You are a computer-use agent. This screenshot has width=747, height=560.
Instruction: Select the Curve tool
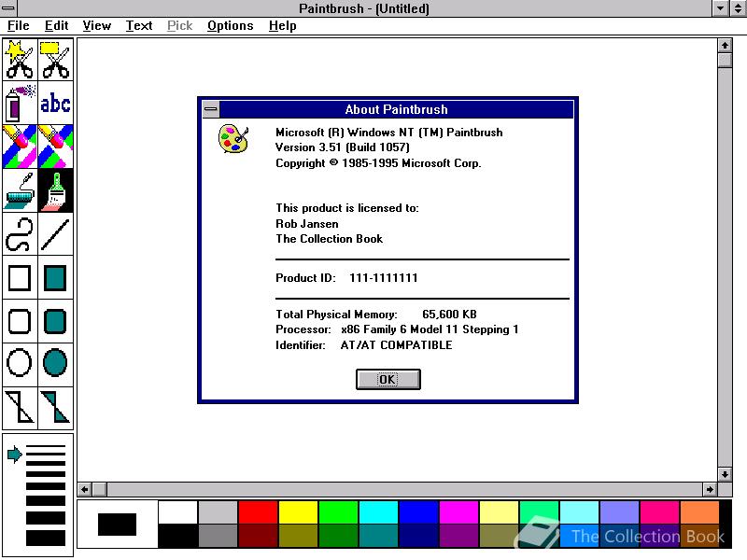pyautogui.click(x=20, y=234)
